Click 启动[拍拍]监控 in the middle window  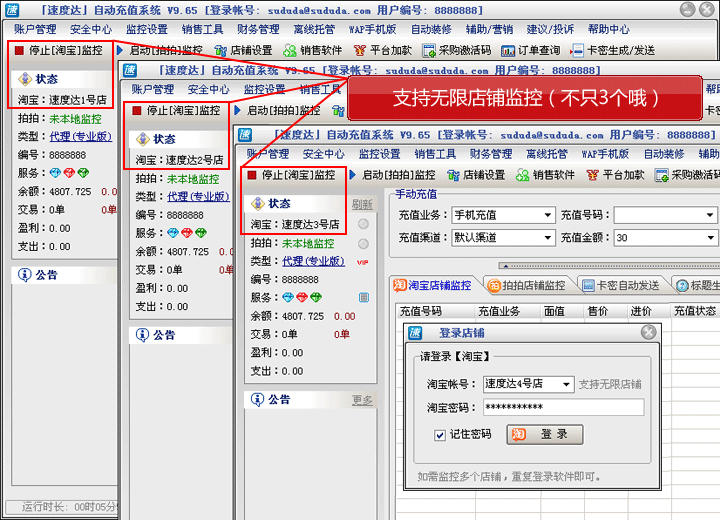click(277, 110)
